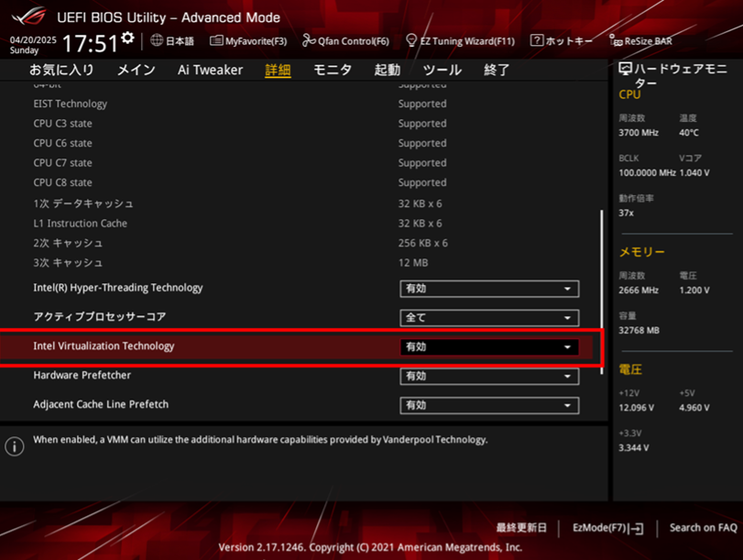Select Adjacent Cache Line Prefetch label

(x=101, y=404)
